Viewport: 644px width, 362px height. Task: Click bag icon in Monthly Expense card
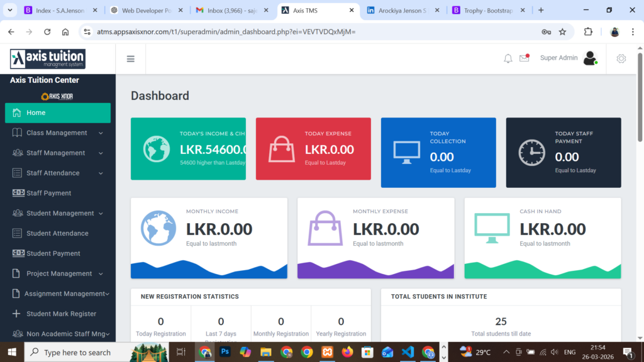(x=325, y=228)
